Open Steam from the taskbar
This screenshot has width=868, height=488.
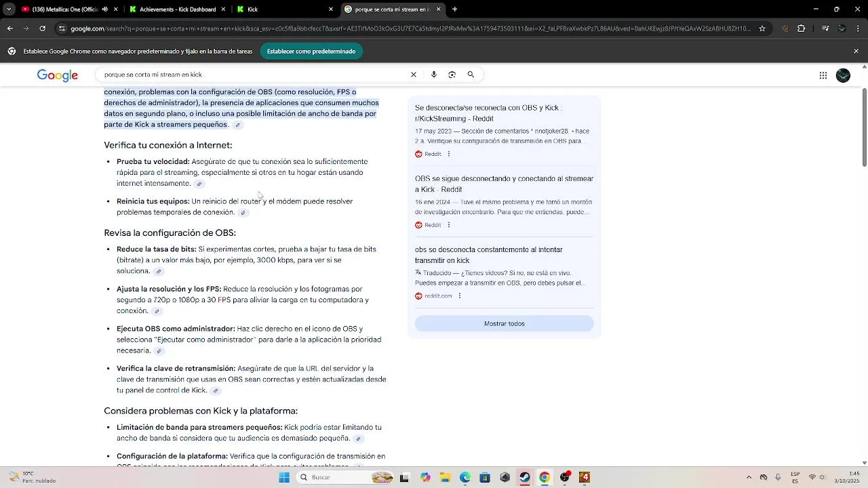[524, 477]
